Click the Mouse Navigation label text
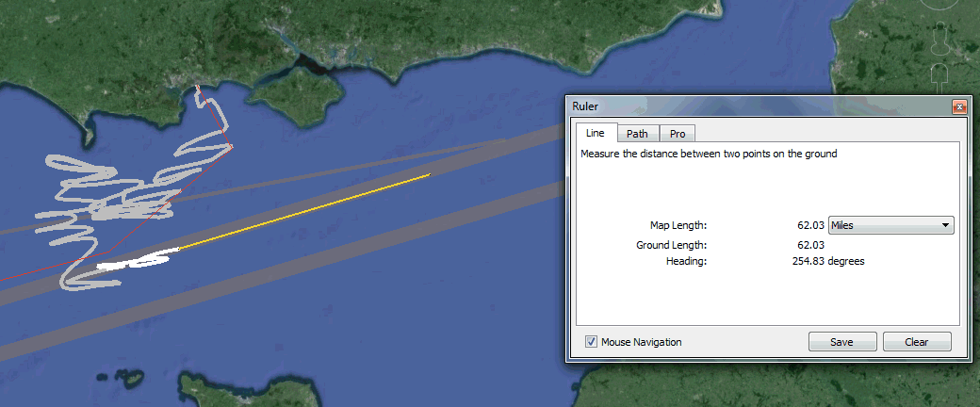Image resolution: width=980 pixels, height=407 pixels. [x=641, y=342]
